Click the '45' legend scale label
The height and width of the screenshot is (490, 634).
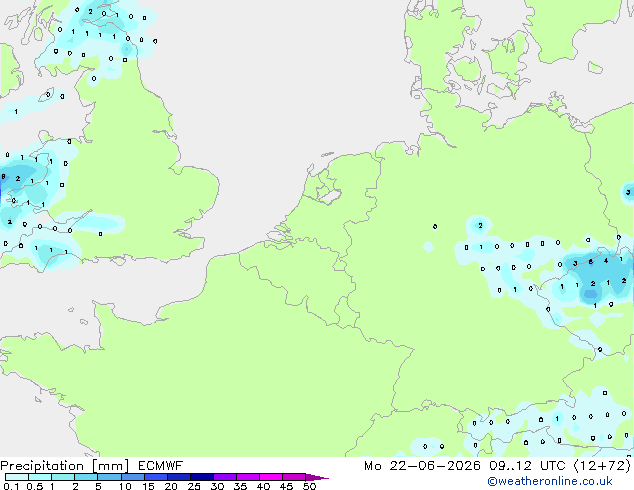pyautogui.click(x=286, y=486)
